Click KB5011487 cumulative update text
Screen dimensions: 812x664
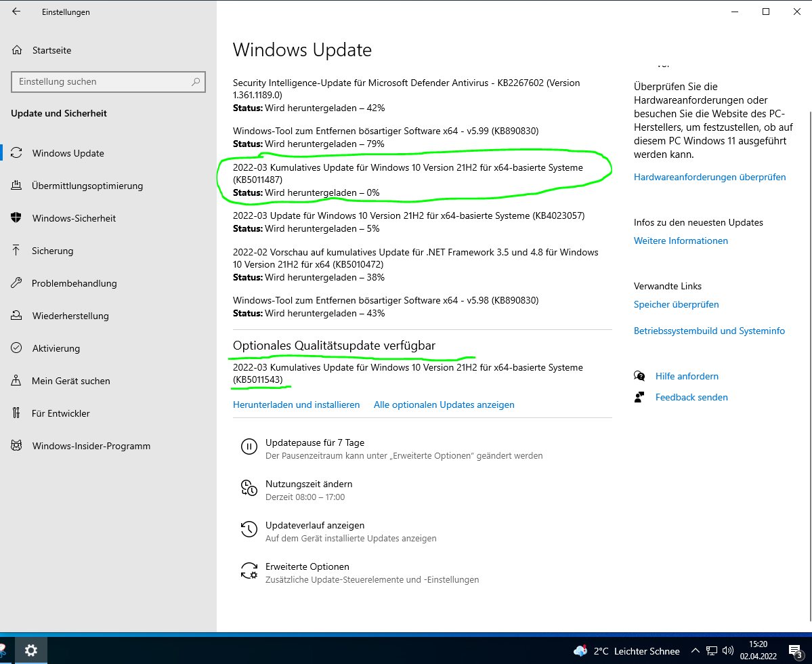pyautogui.click(x=408, y=173)
